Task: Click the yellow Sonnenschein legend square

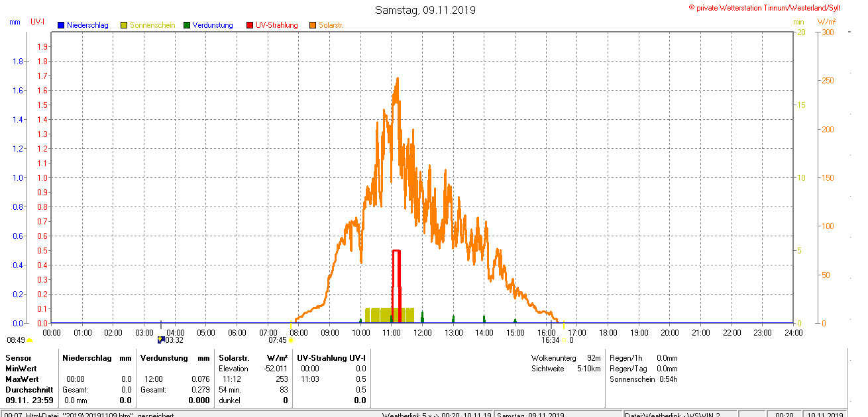Action: 124,25
